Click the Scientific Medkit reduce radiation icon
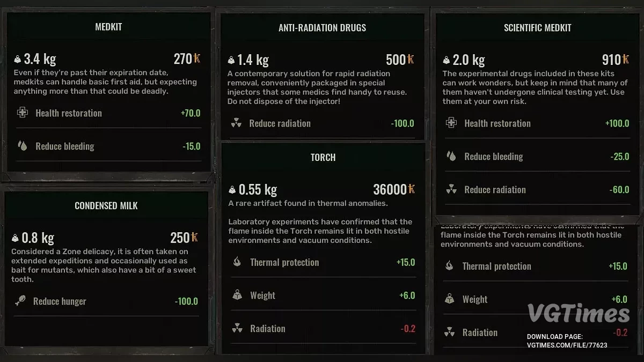Viewport: 644px width, 362px height. click(451, 190)
